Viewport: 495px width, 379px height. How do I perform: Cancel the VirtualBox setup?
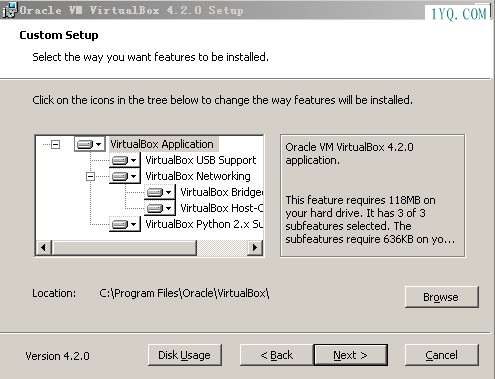tap(441, 355)
